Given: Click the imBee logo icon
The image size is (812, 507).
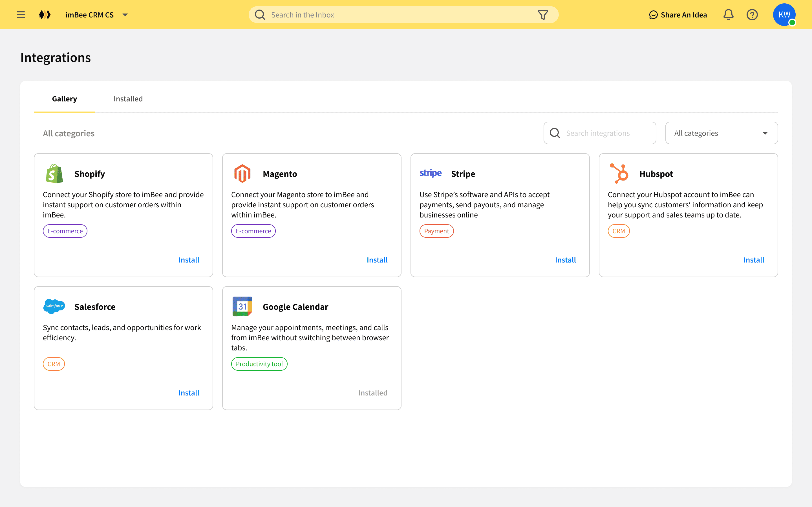Looking at the screenshot, I should (45, 15).
